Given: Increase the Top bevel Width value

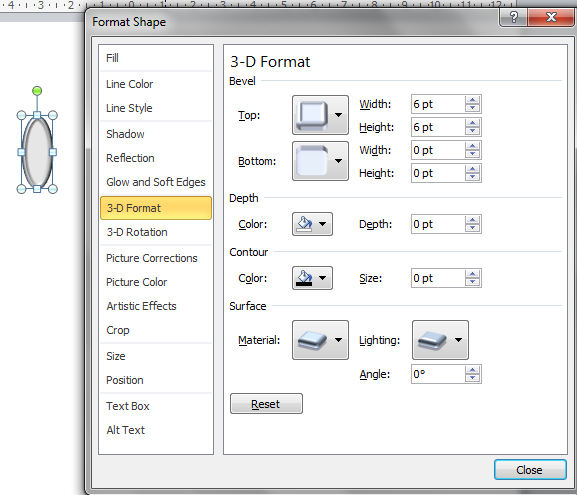Looking at the screenshot, I should tap(472, 100).
